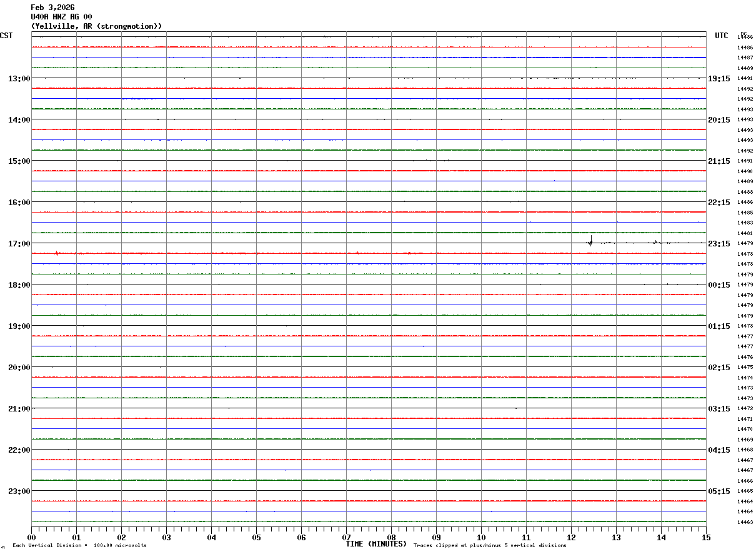Click minute tick '13' on time axis

(x=616, y=537)
